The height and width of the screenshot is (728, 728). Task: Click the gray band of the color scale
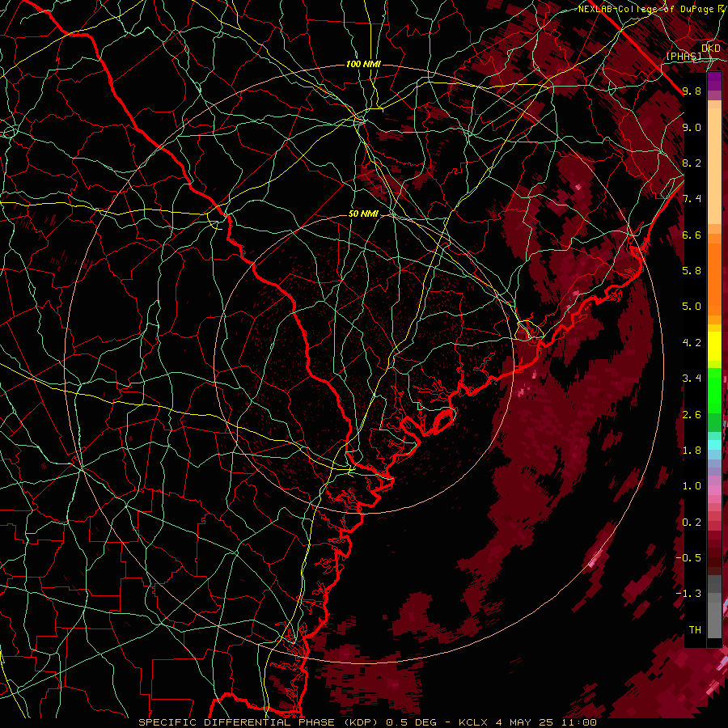(714, 606)
